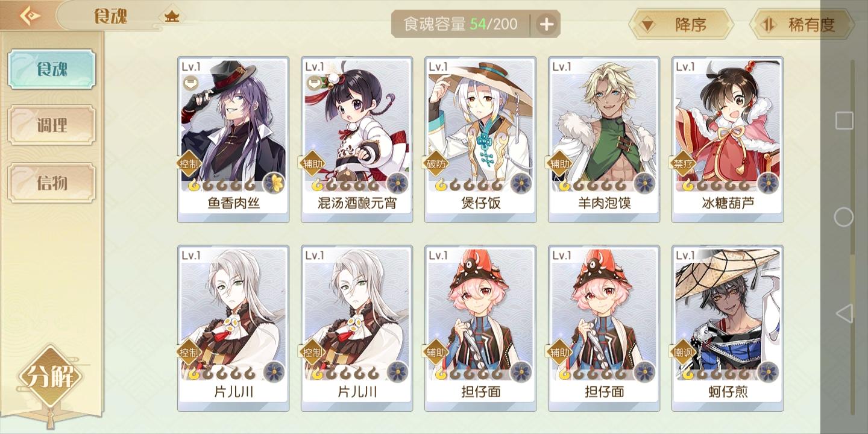Image resolution: width=868 pixels, height=434 pixels.
Task: Open the 稀有度 sort criteria dropdown
Action: (802, 25)
